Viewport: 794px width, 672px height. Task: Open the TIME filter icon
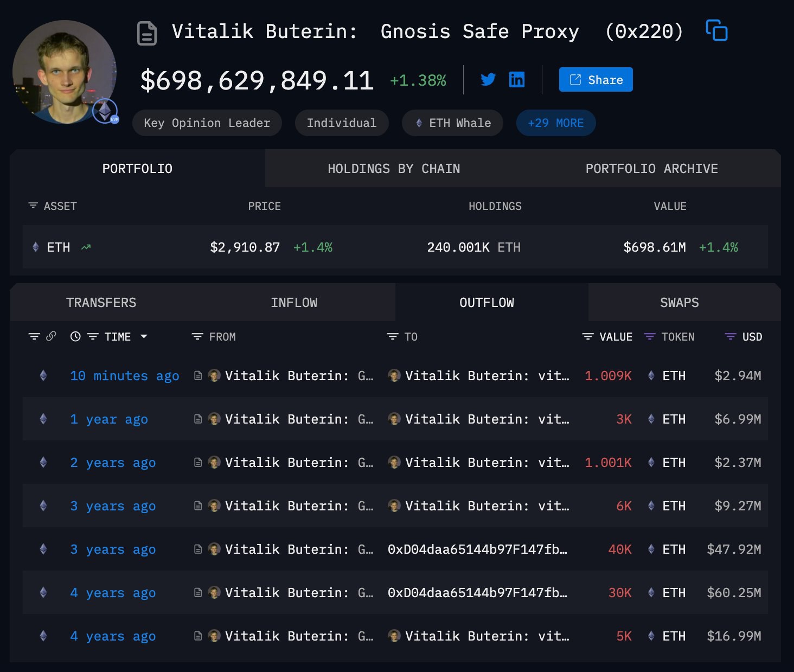(x=93, y=337)
